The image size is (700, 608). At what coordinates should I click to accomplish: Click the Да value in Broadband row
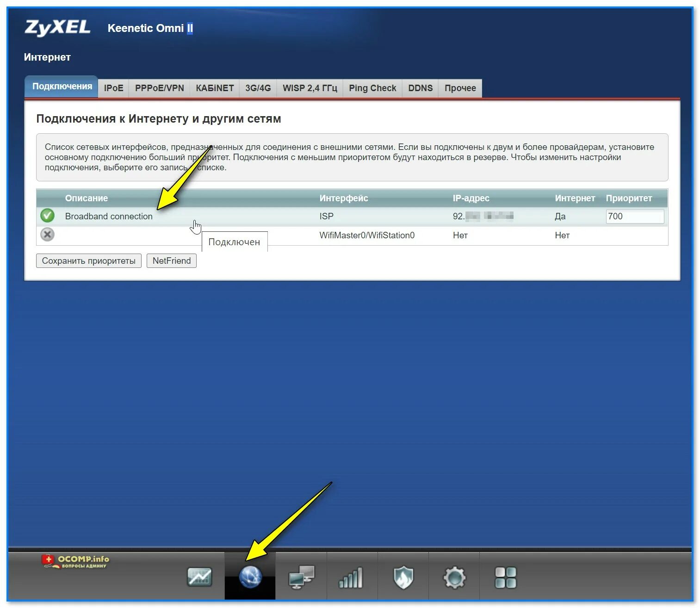560,216
